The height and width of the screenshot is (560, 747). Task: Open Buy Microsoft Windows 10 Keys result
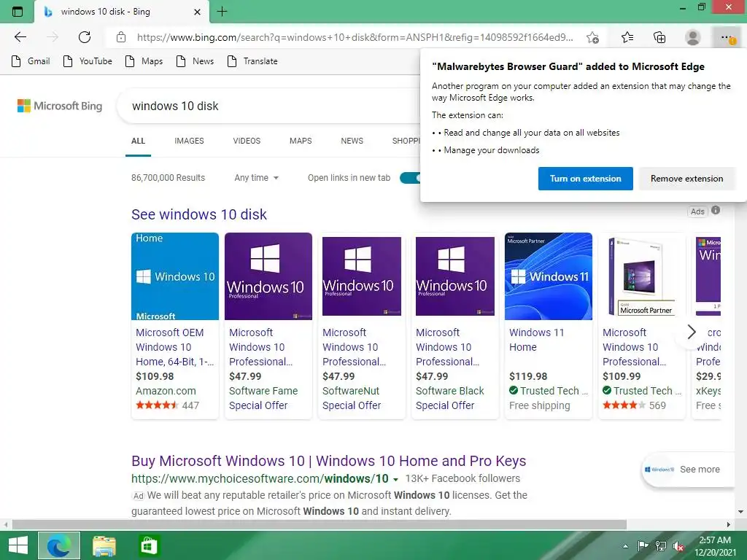[329, 461]
